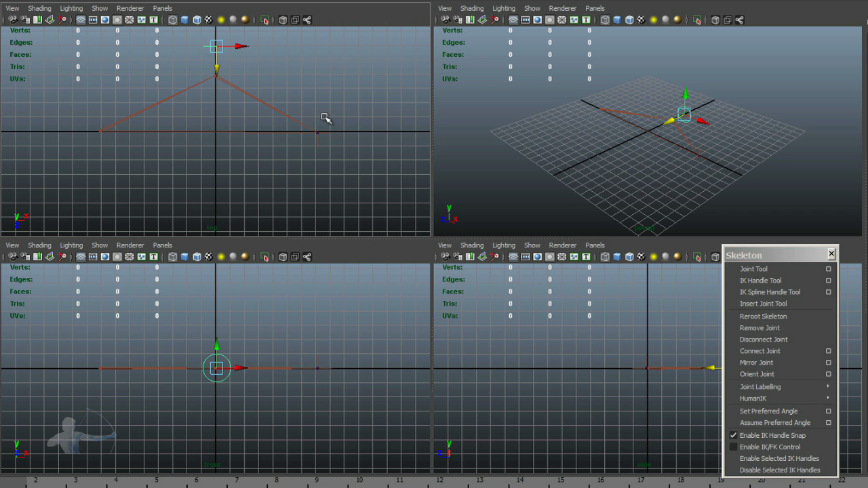Close the Skeleton tear-off menu
This screenshot has height=488, width=868.
pyautogui.click(x=831, y=254)
